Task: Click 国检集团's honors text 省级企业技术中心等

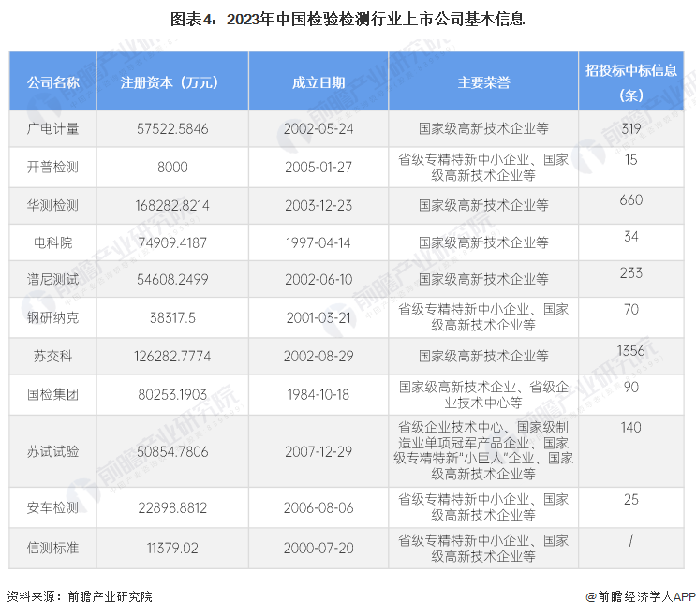Action: coord(483,395)
